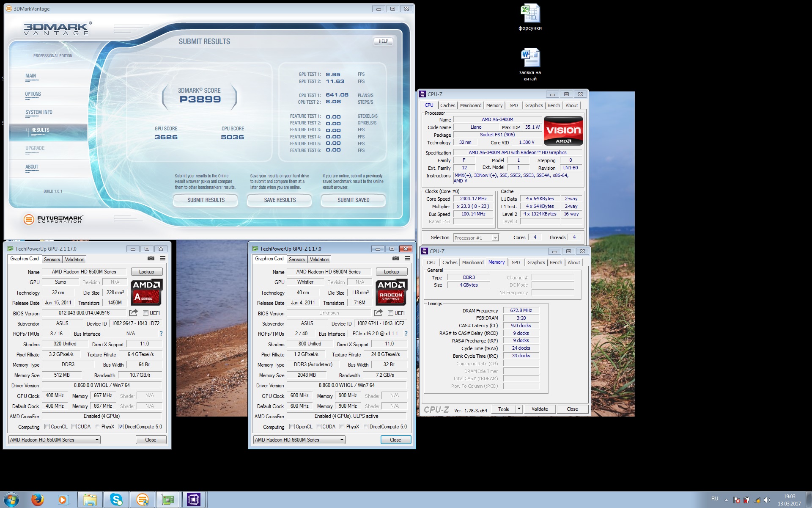The width and height of the screenshot is (812, 508).
Task: Click the BIOS Version field in GPU-Z 6500M
Action: 84,313
